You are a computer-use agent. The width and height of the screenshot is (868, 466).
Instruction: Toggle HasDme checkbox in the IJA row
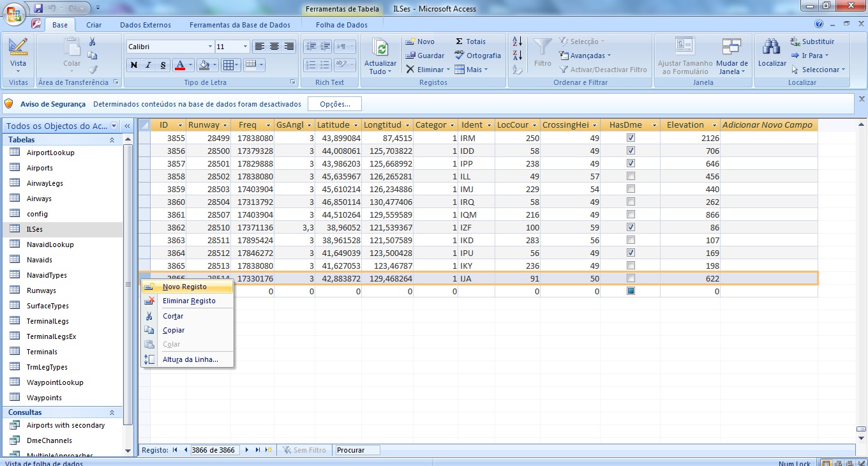pos(631,278)
